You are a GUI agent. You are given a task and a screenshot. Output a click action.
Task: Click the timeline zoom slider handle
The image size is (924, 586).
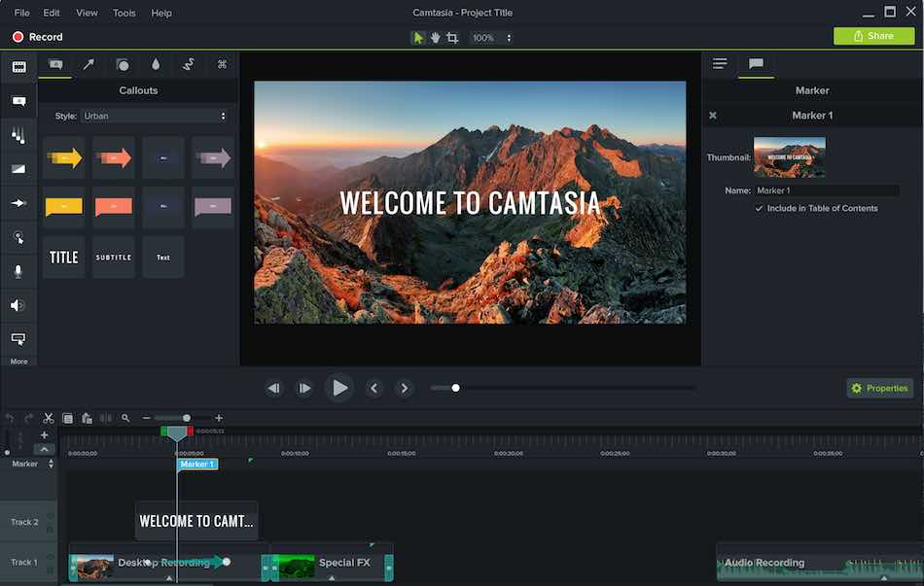point(186,418)
